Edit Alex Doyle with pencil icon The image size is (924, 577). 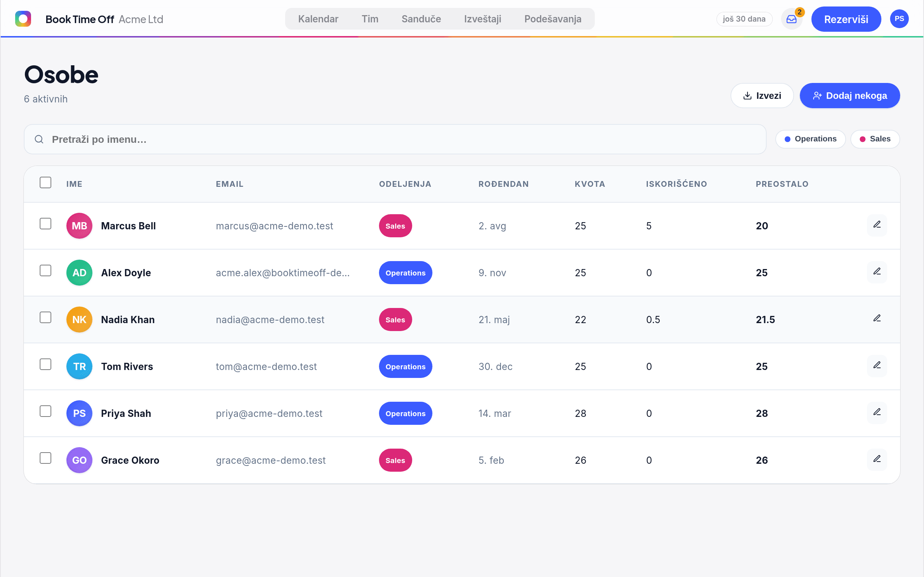coord(877,272)
